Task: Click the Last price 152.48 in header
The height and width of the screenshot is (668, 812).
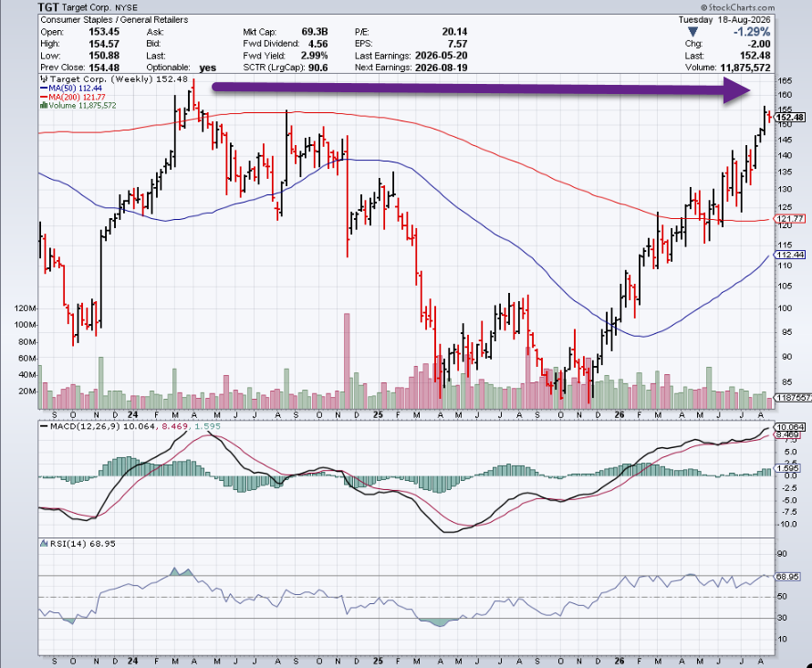Action: 755,56
